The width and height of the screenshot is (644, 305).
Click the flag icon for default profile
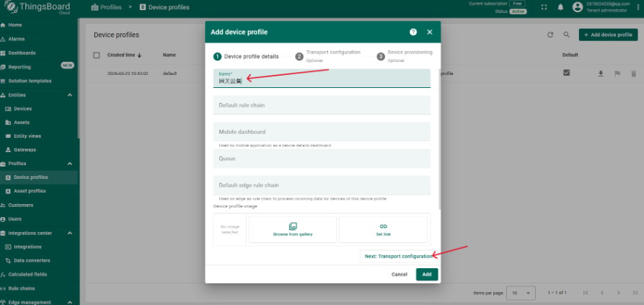click(617, 73)
